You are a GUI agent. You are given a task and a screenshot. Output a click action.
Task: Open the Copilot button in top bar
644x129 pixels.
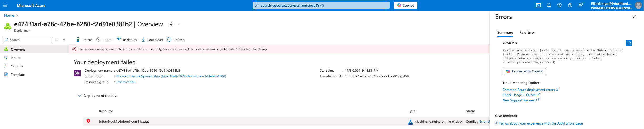point(405,5)
